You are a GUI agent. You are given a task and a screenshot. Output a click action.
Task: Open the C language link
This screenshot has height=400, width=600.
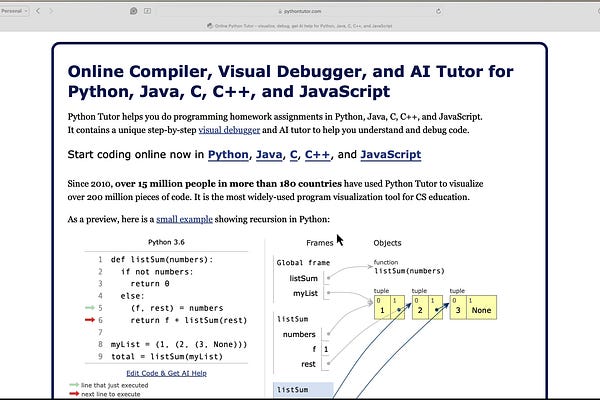[x=293, y=155]
